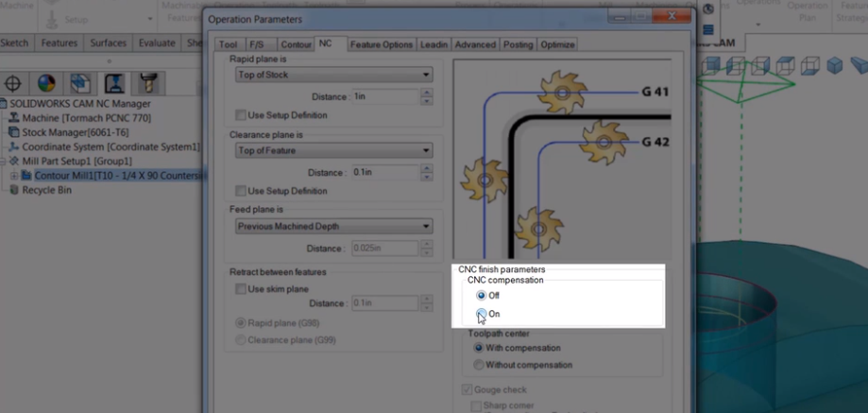Switch to the Posting tab
Screen dimensions: 868x413
point(519,44)
